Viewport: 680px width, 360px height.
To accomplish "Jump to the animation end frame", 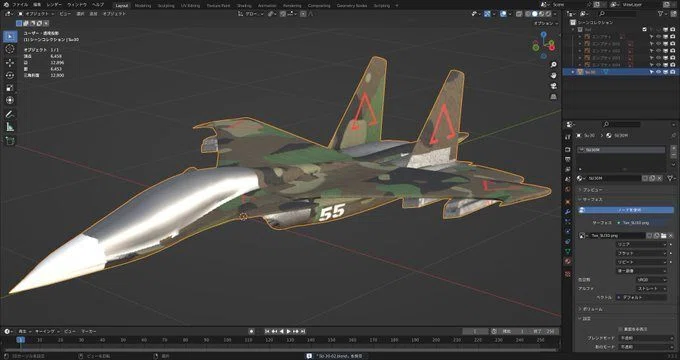I will [303, 331].
